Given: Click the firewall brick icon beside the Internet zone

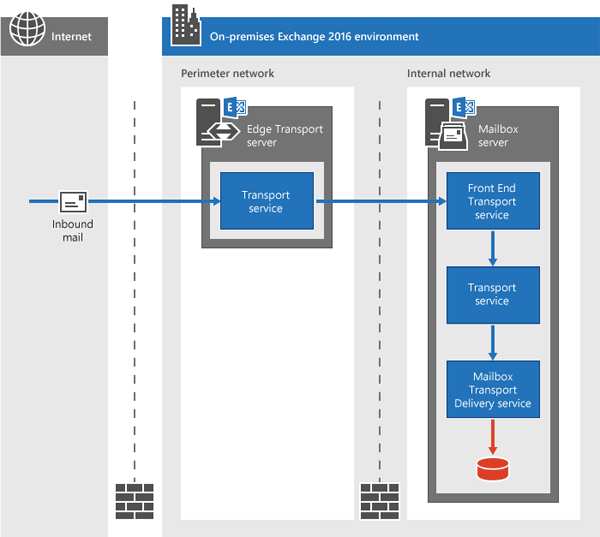Looking at the screenshot, I should (x=135, y=501).
